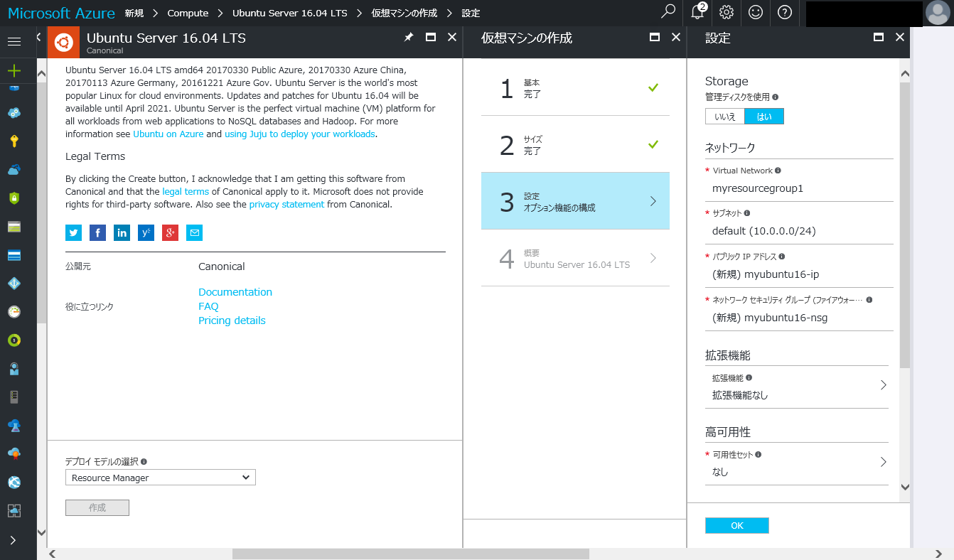Screen dimensions: 954x560
Task: Open the hamburger menu at top left
Action: click(x=13, y=41)
